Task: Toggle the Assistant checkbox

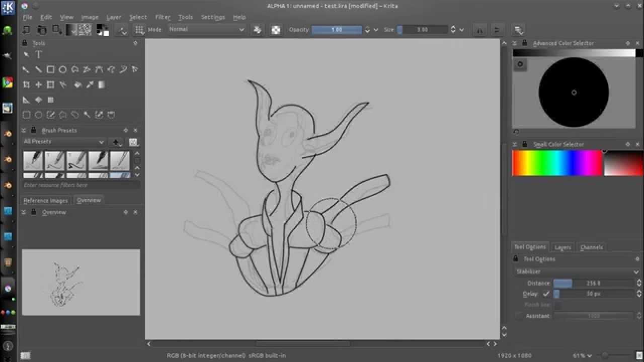Action: click(519, 316)
